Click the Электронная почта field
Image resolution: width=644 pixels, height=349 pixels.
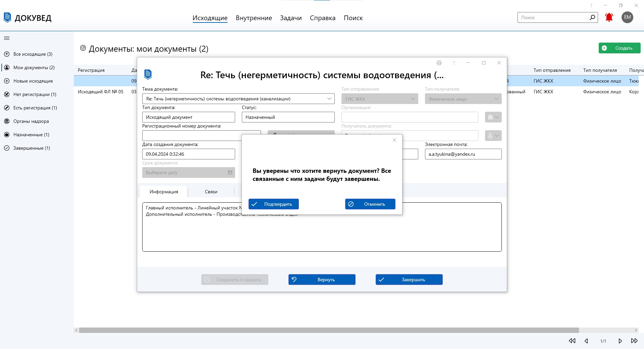point(463,154)
